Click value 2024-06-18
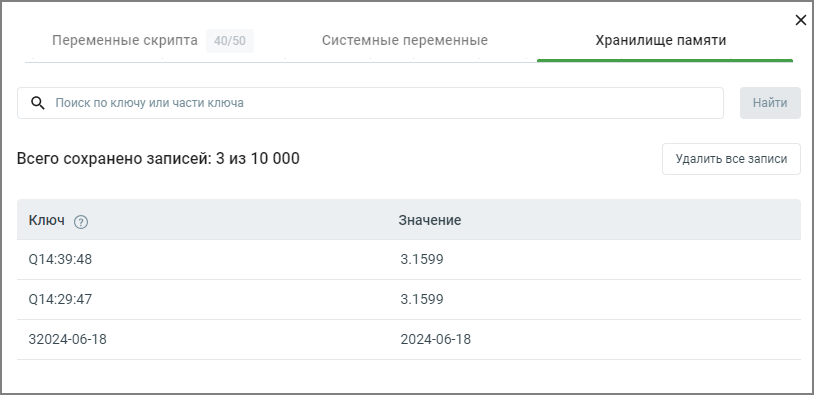Screen dimensions: 814x395 [x=436, y=339]
